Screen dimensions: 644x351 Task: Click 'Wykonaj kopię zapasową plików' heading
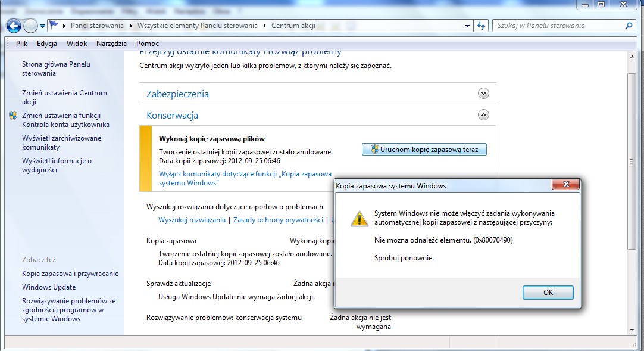[212, 139]
